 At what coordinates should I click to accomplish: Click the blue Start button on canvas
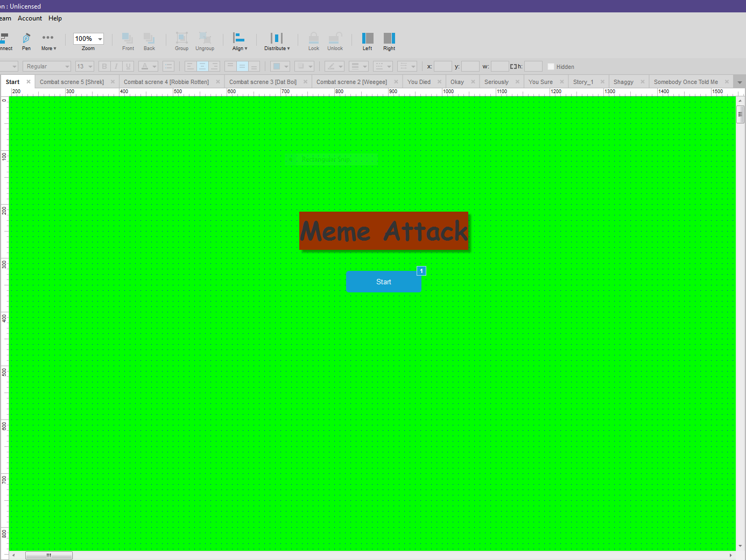click(383, 282)
